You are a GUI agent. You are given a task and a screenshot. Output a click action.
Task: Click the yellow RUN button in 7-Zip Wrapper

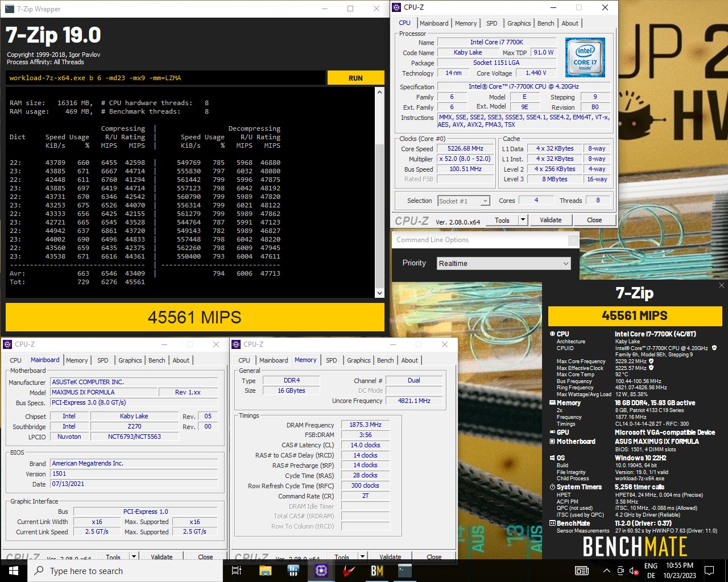point(355,78)
